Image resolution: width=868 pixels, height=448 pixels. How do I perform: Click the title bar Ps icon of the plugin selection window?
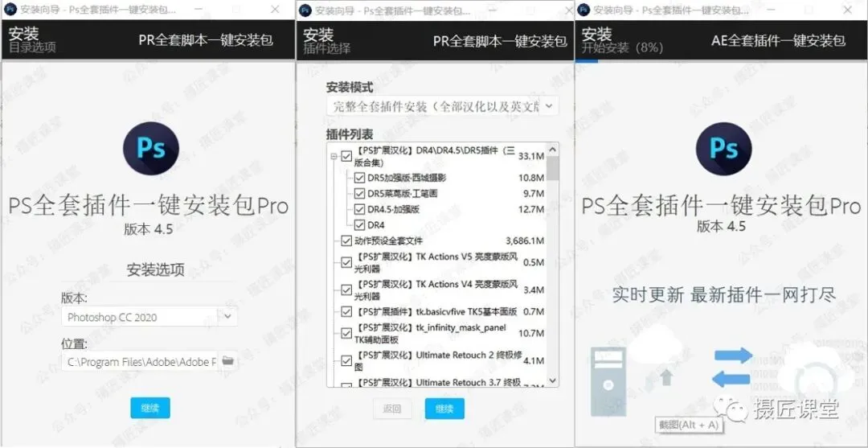pos(305,10)
